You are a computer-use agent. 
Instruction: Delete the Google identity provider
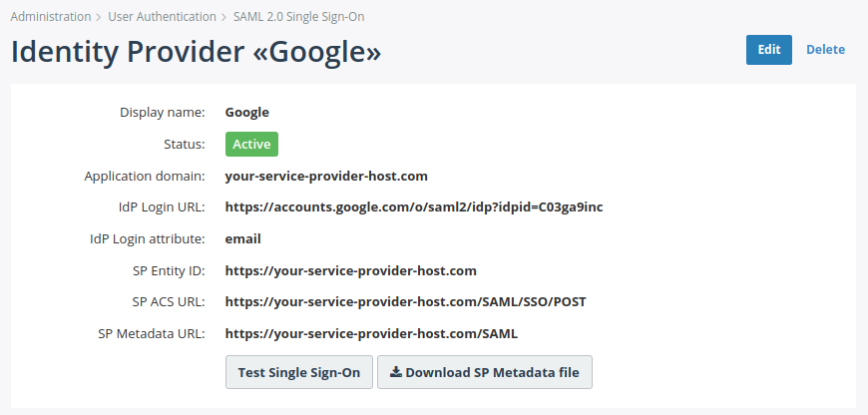pyautogui.click(x=825, y=50)
